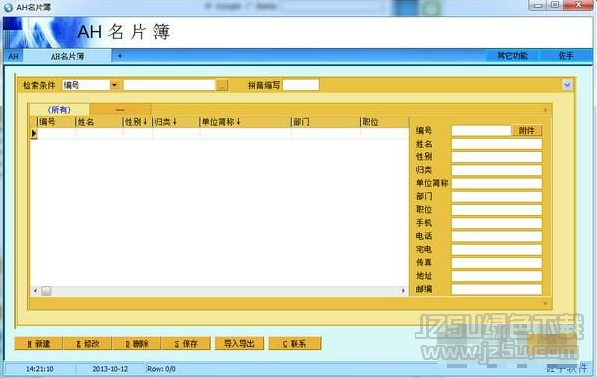Click the 删除 delete button
This screenshot has height=378, width=597.
[x=137, y=344]
